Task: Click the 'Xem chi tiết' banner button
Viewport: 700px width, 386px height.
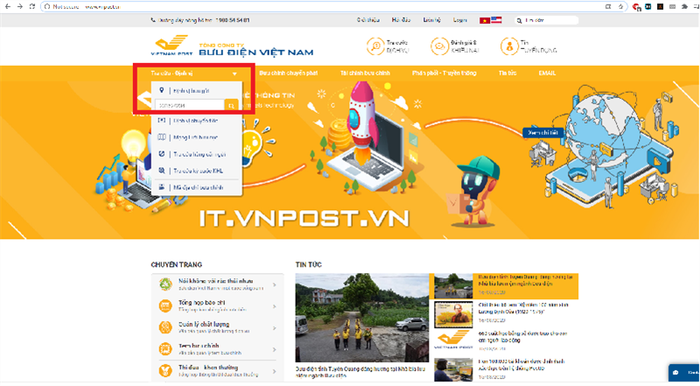Action: (x=543, y=133)
